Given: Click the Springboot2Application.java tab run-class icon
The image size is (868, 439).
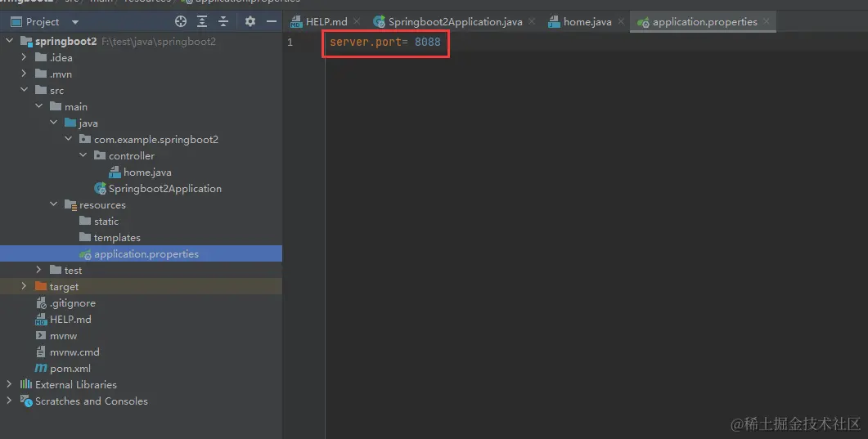Looking at the screenshot, I should pyautogui.click(x=380, y=22).
